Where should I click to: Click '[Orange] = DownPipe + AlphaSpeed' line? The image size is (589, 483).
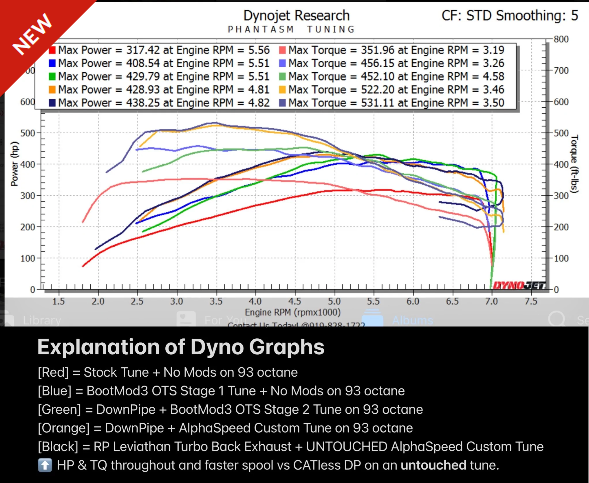225,428
